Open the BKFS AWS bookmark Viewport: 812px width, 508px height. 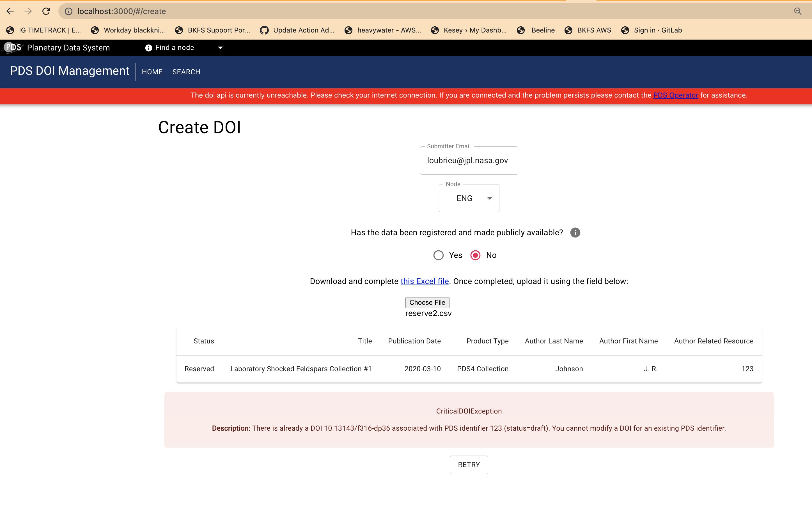tap(588, 30)
